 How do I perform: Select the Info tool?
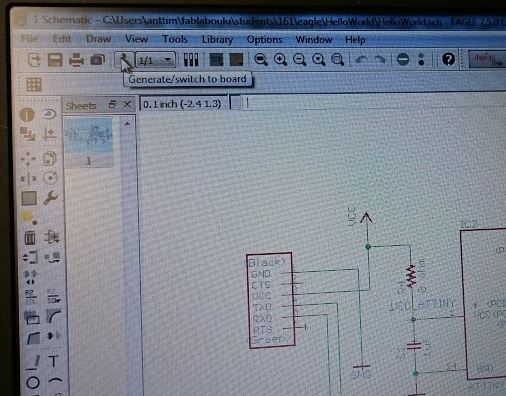coord(27,114)
